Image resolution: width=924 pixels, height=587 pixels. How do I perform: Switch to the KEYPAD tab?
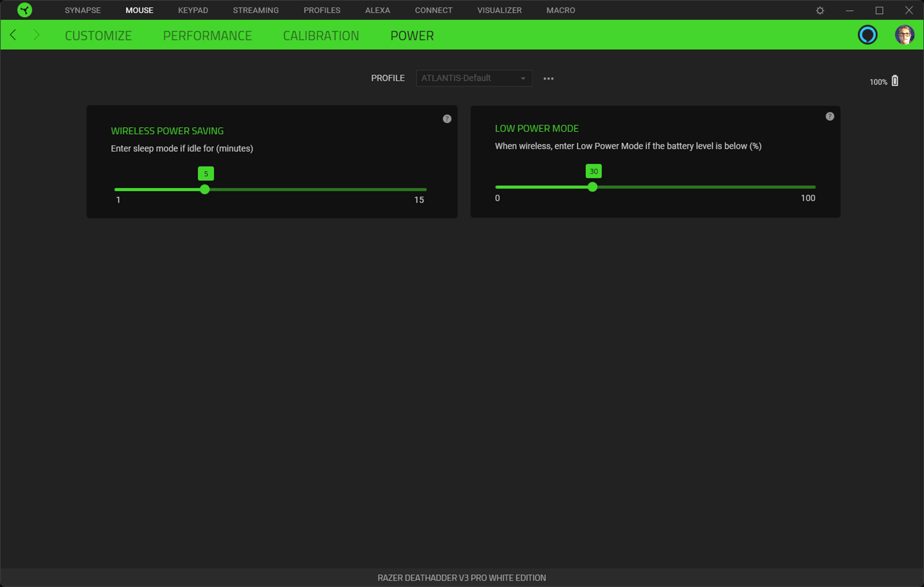pyautogui.click(x=193, y=10)
